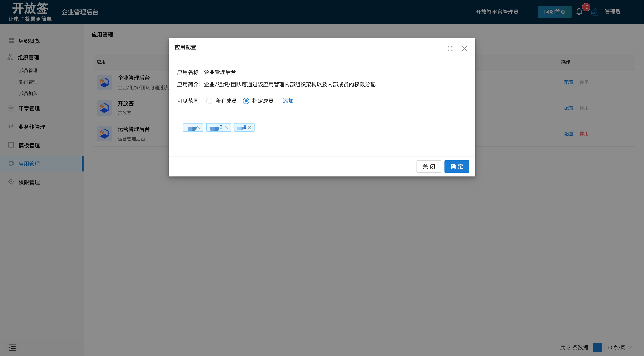Click the 开放签 logo in header
The width and height of the screenshot is (644, 356).
(x=30, y=12)
